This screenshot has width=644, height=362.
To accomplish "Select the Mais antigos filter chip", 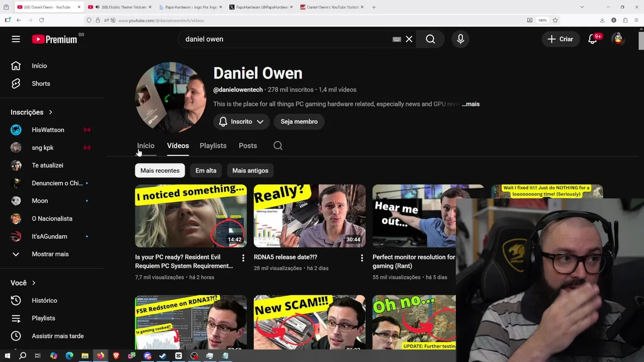I will [250, 170].
